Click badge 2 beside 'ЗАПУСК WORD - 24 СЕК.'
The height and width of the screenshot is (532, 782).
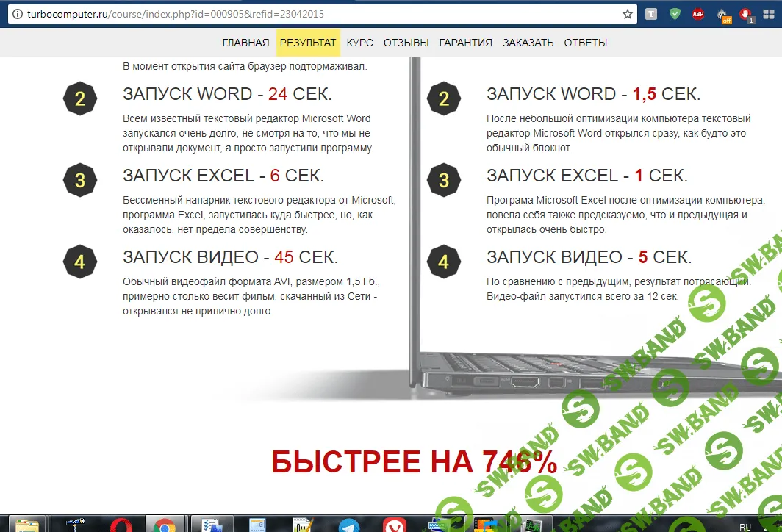point(80,98)
